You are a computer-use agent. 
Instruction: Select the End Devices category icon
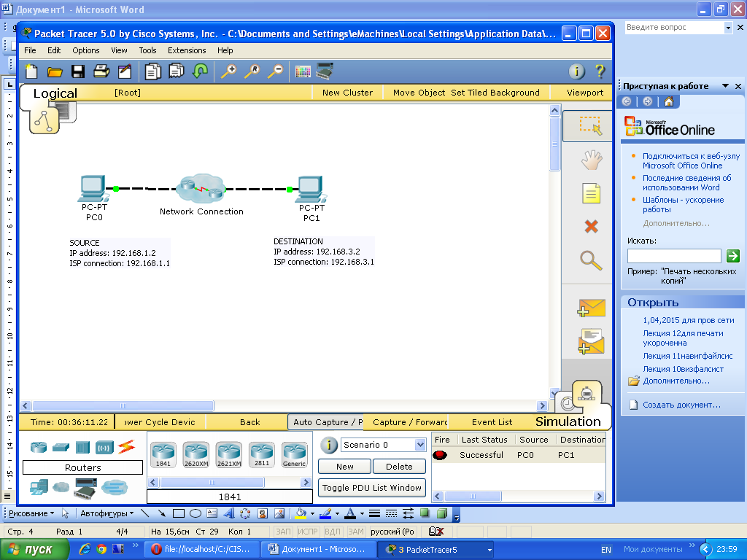pyautogui.click(x=39, y=487)
